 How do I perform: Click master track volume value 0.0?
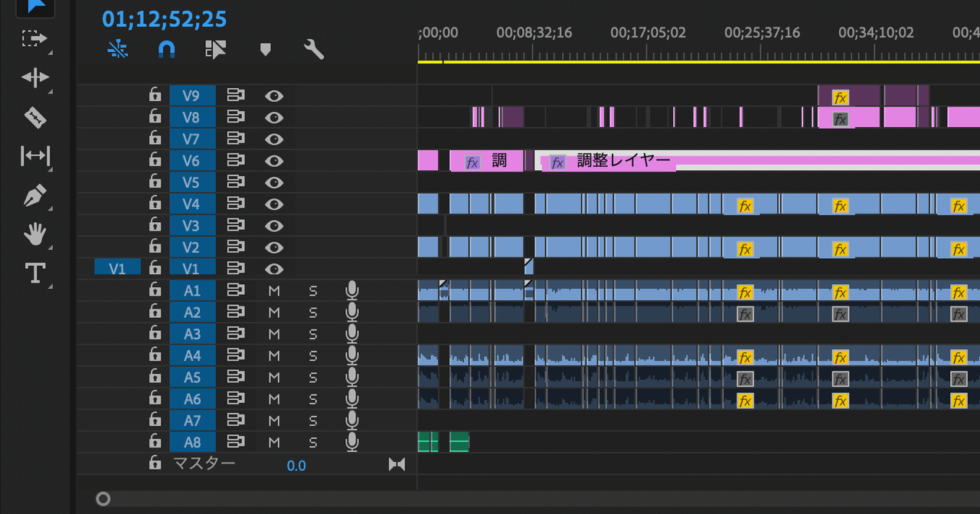click(x=296, y=465)
